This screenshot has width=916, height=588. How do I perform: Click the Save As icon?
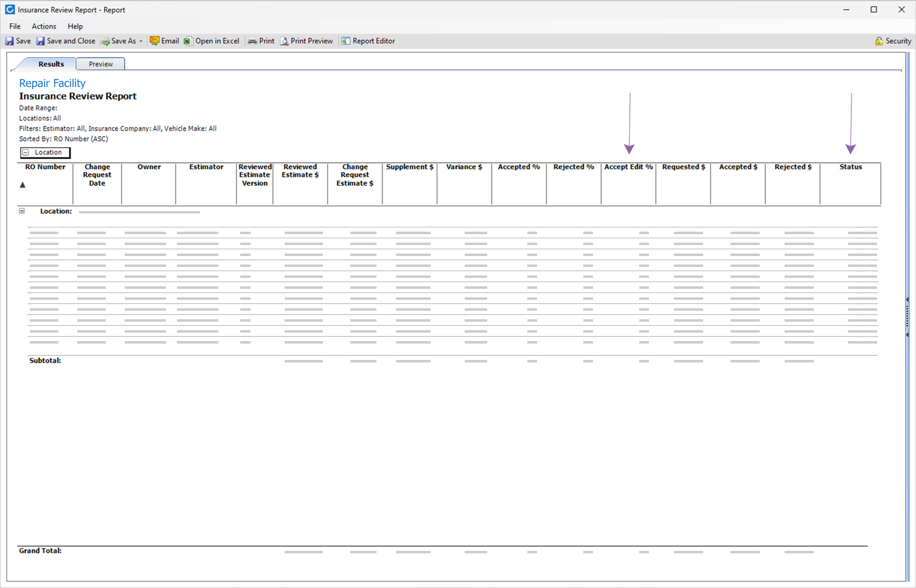point(105,41)
